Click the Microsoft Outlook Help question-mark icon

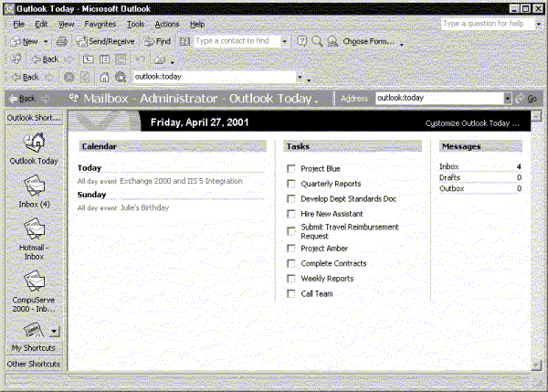[302, 42]
